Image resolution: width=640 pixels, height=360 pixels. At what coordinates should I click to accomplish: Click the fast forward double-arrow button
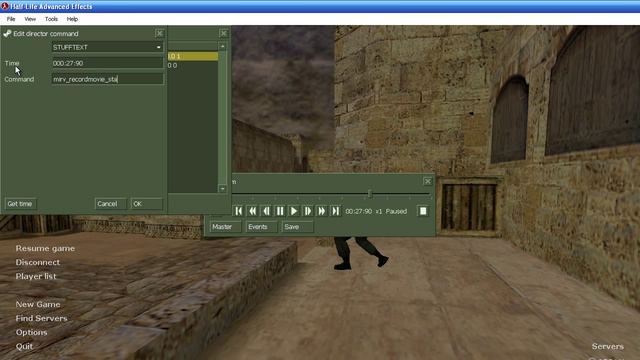(x=322, y=211)
